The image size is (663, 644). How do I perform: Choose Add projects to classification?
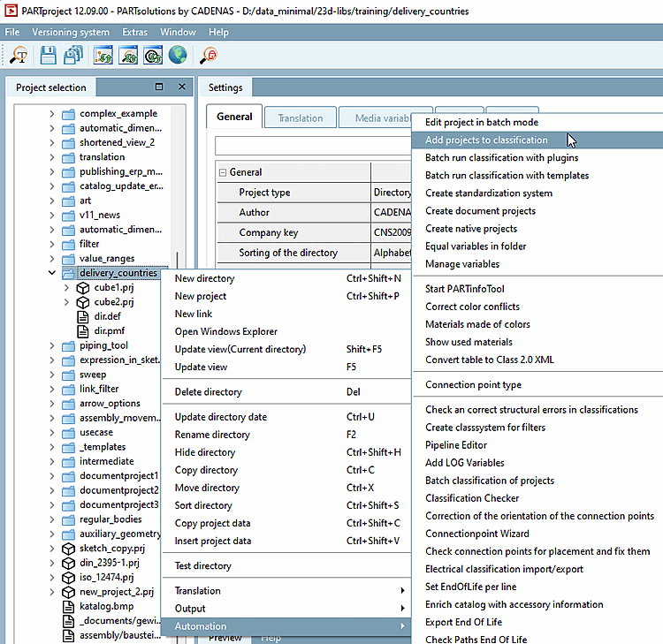click(486, 140)
